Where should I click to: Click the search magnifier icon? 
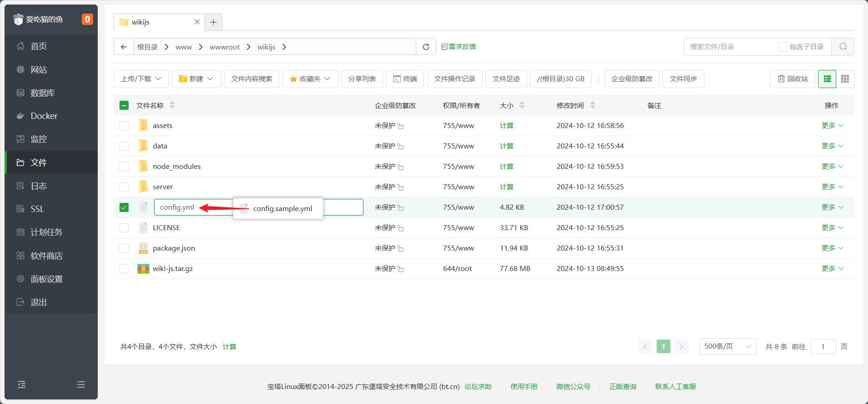[x=843, y=47]
